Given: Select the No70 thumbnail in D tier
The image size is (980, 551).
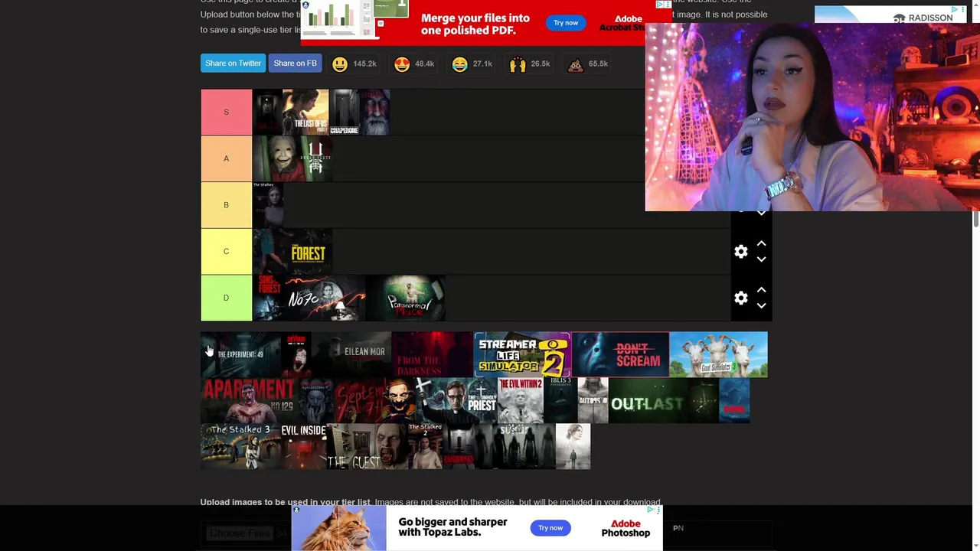Looking at the screenshot, I should (325, 298).
